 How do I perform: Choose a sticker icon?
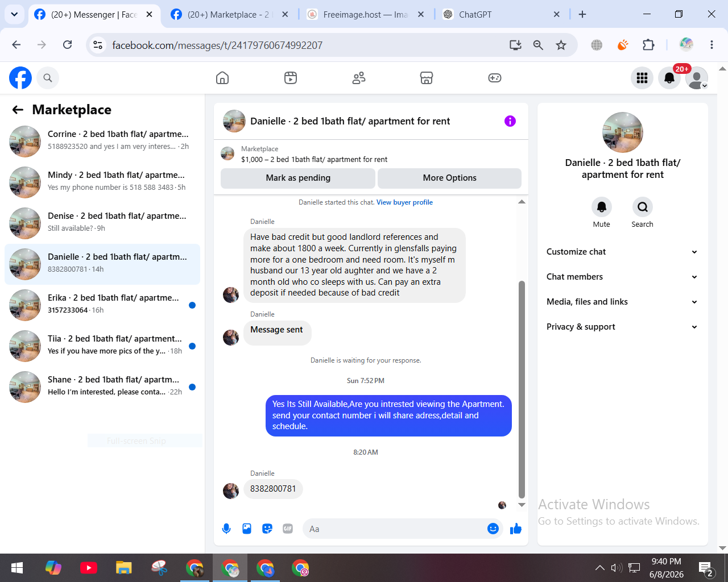tap(267, 529)
